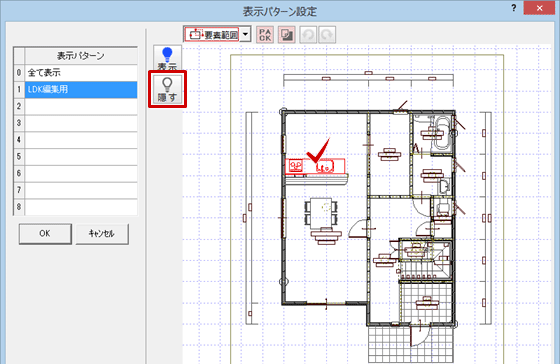Click the 表示 (show) light bulb button
This screenshot has height=364, width=560.
pyautogui.click(x=167, y=58)
